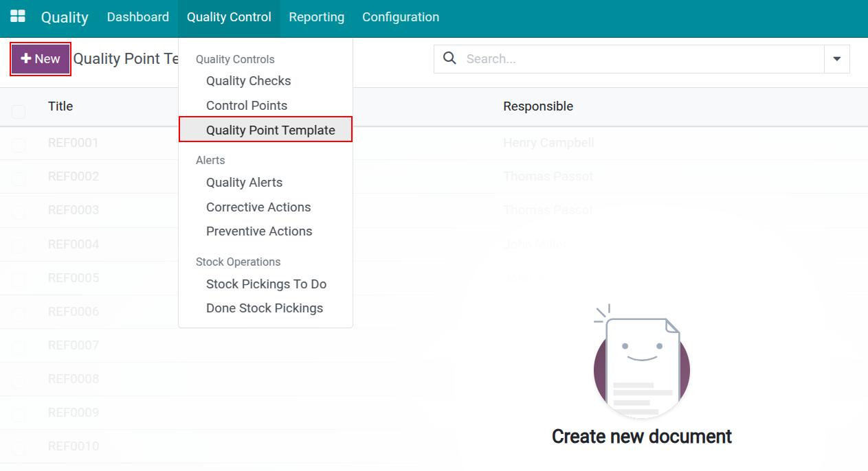This screenshot has height=471, width=868.
Task: Select Quality Checks menu entry
Action: tap(248, 81)
